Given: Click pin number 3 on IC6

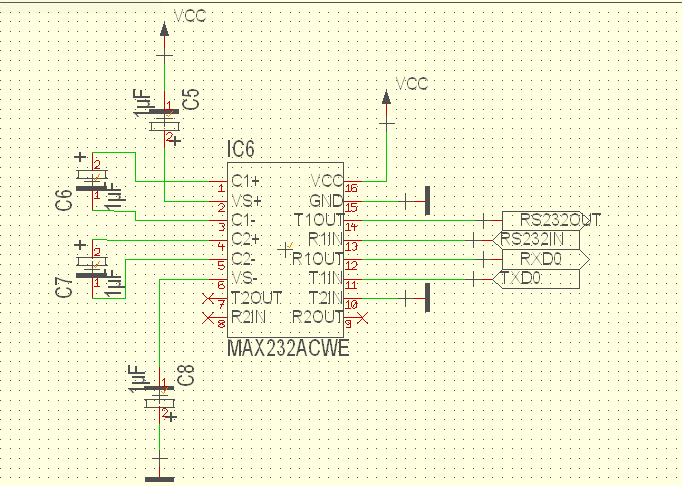Looking at the screenshot, I should [221, 227].
